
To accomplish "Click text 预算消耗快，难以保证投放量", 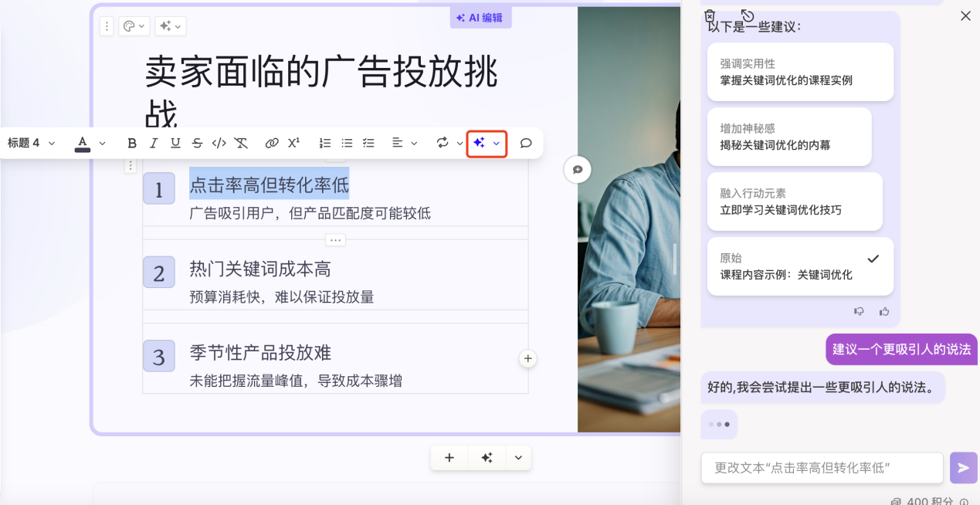I will tap(282, 297).
